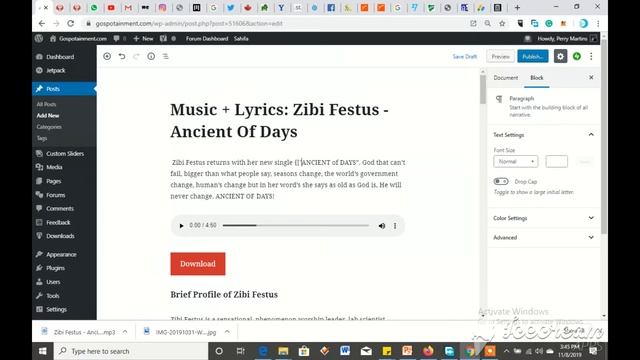This screenshot has width=640, height=360.
Task: Open content structure info icon
Action: (151, 56)
